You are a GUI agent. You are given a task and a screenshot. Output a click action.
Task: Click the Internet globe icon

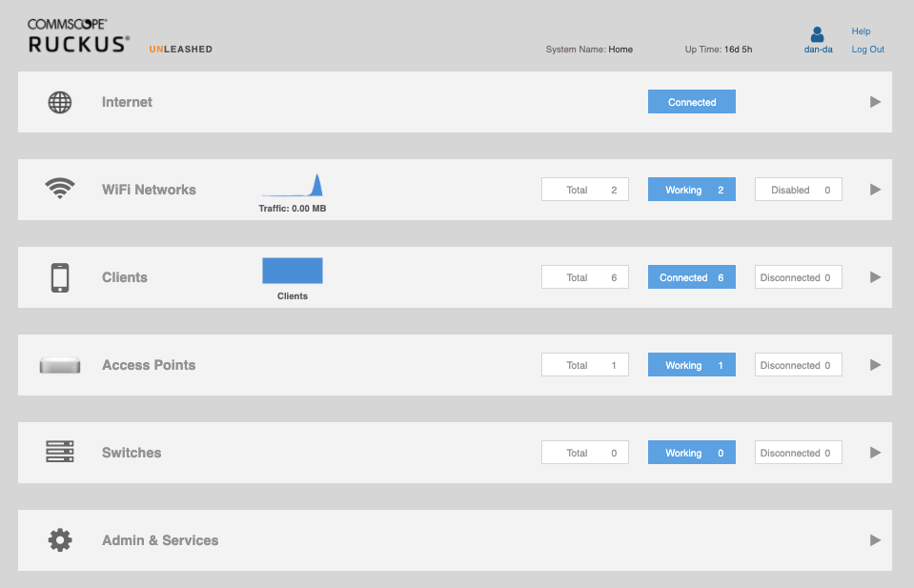pos(60,102)
